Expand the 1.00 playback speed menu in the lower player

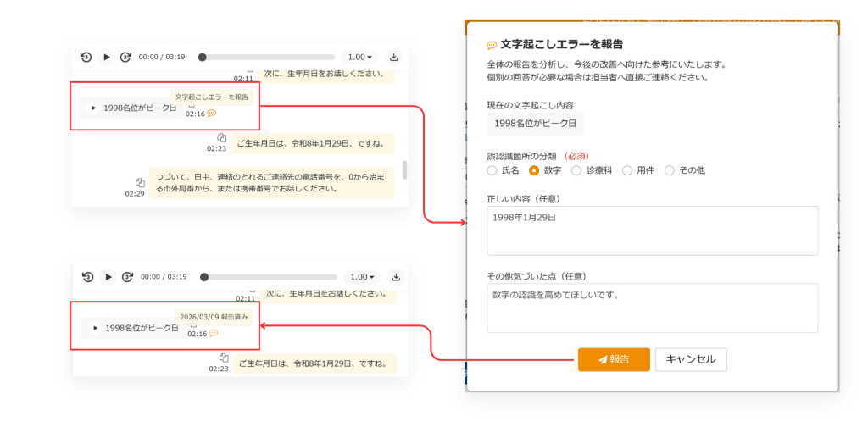tap(363, 276)
